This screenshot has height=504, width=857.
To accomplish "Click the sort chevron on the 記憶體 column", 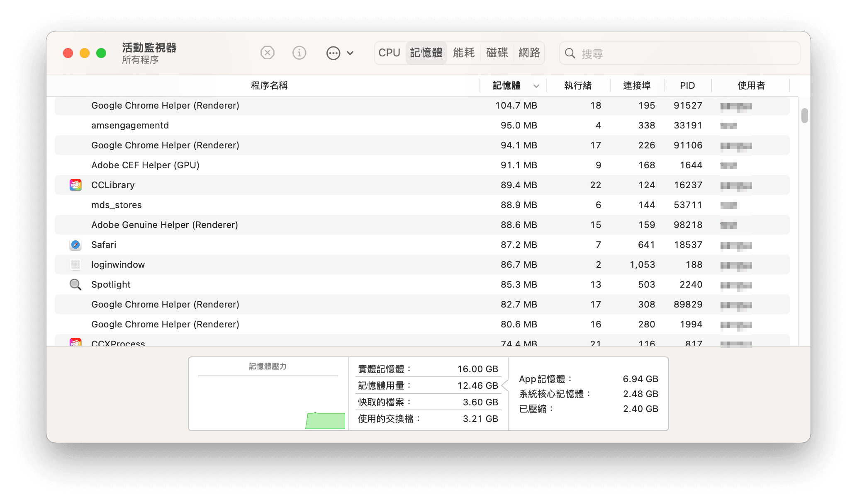I will (536, 85).
